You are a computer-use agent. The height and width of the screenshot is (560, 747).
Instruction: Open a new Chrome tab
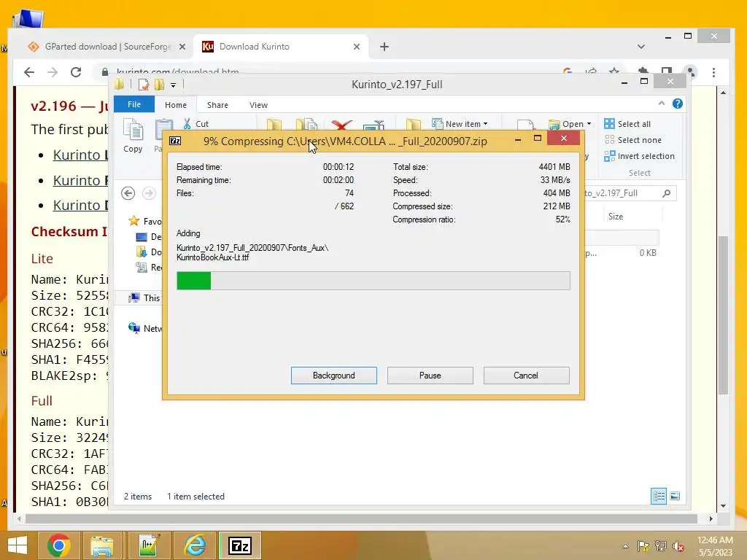(384, 47)
